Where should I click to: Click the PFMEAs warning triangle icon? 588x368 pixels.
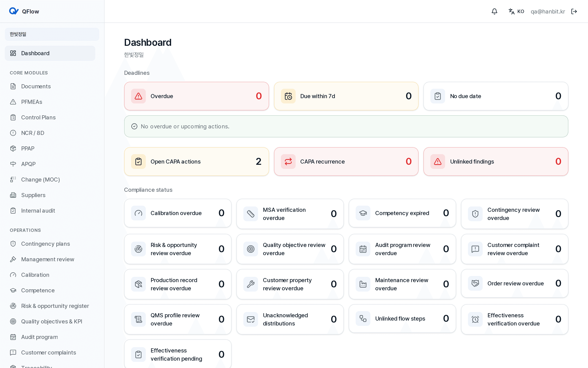coord(13,102)
